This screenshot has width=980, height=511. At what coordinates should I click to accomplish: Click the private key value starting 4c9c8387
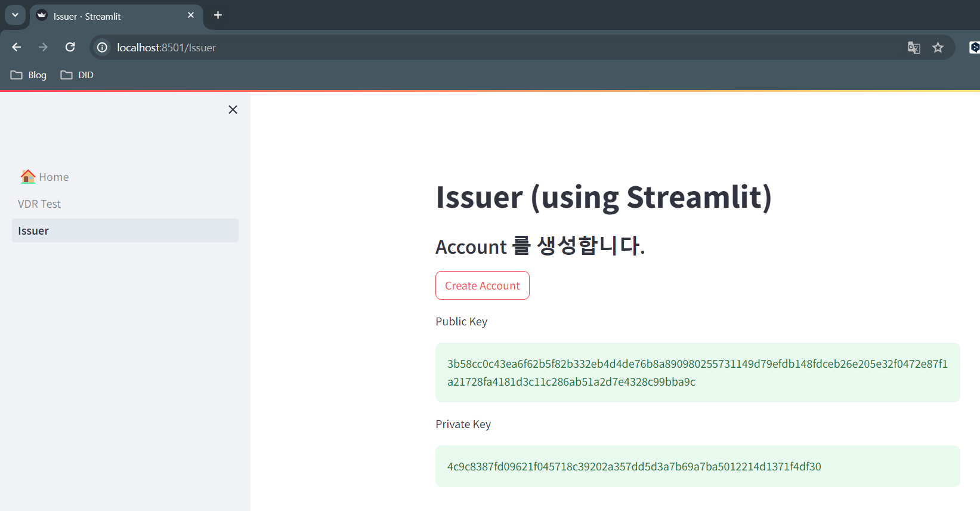click(634, 466)
